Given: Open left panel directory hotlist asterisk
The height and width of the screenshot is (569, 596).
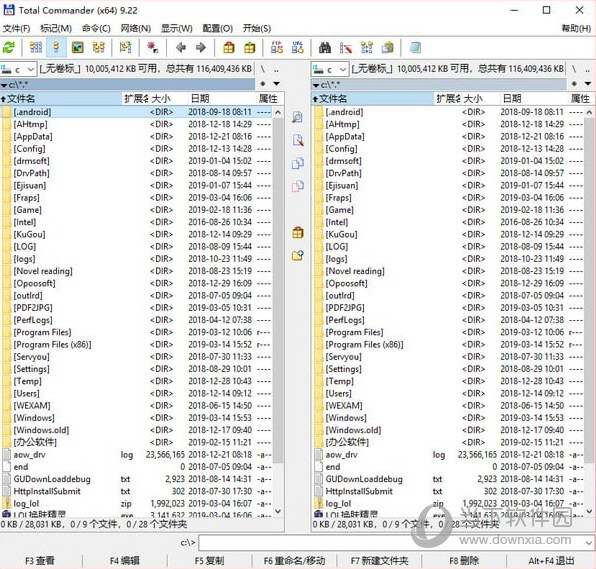Looking at the screenshot, I should coord(263,84).
